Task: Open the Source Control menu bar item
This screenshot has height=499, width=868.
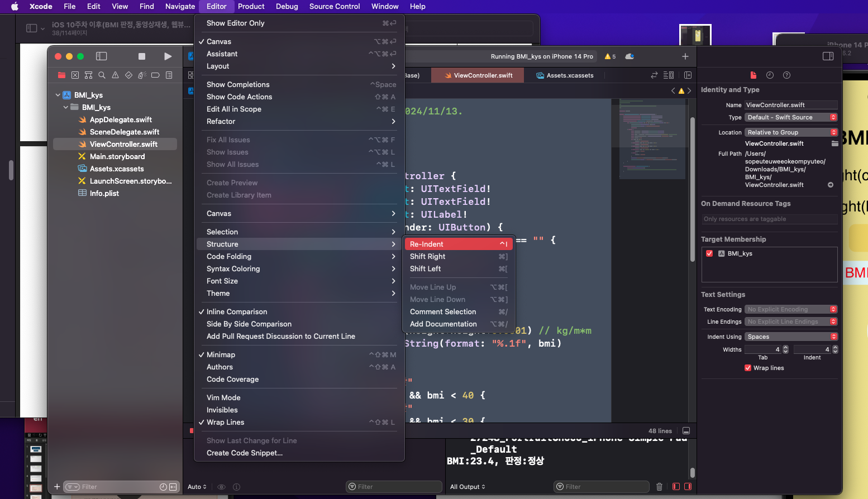Action: (x=335, y=6)
